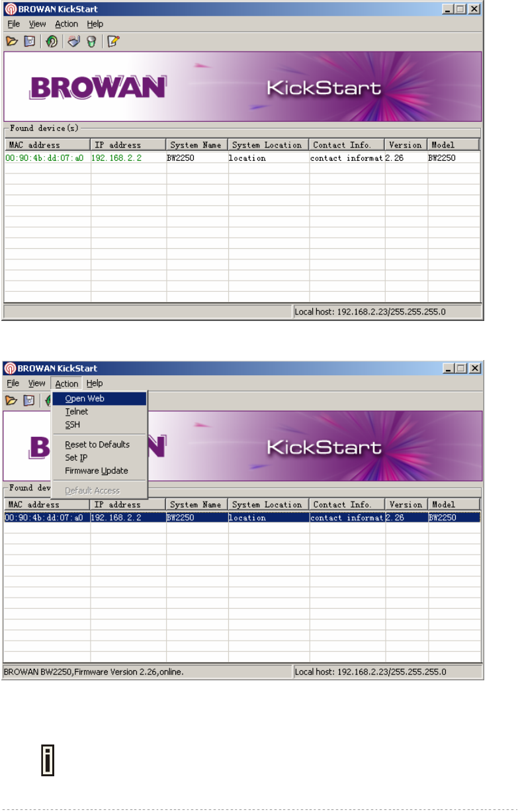This screenshot has height=812, width=518.
Task: Click highlighted 'location' cell in the lower window
Action: coord(247,518)
